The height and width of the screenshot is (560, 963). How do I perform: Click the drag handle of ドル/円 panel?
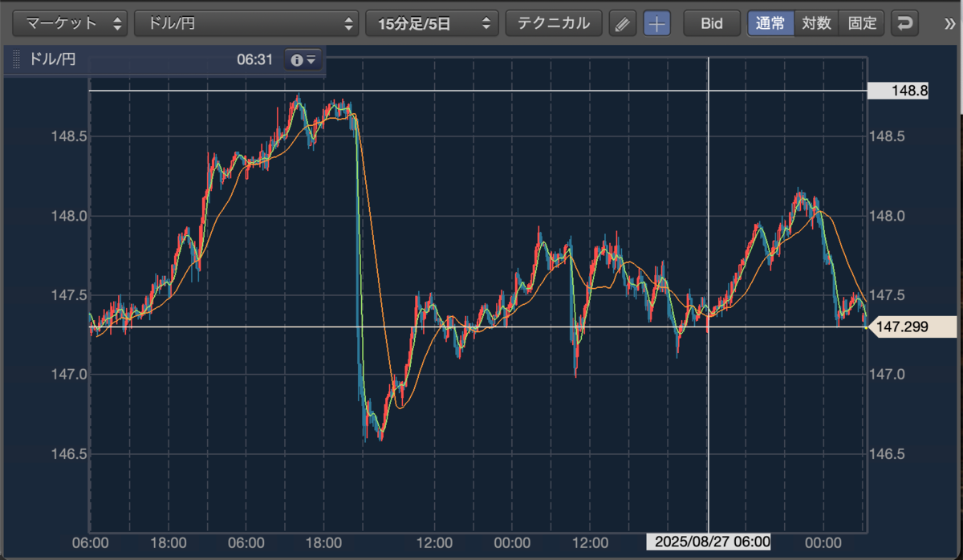16,60
